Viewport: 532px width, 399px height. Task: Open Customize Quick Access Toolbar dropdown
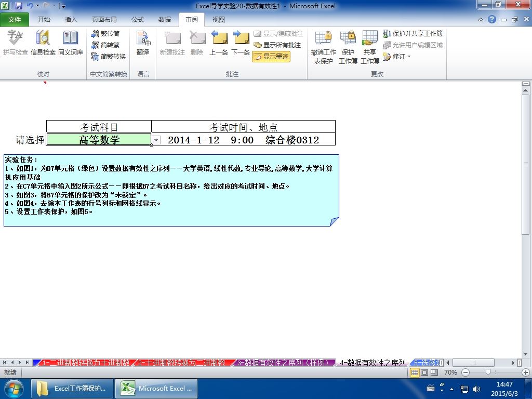(x=63, y=6)
